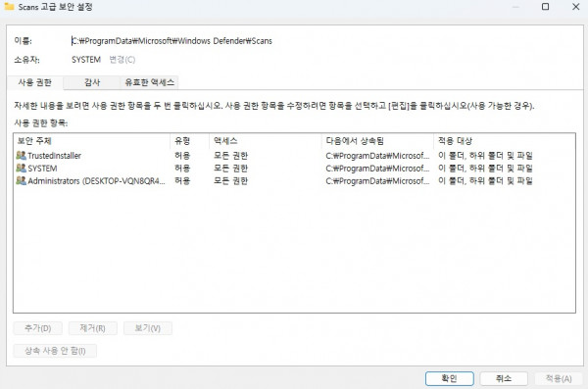Screen dimensions: 588x389
Task: Close the Scans security settings window
Action: [x=576, y=7]
